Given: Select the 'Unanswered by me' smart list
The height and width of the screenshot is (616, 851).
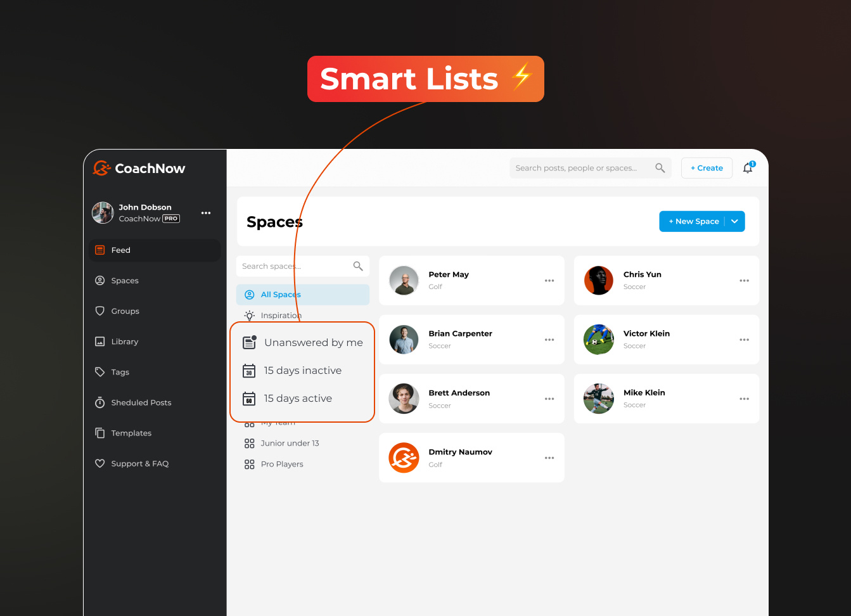Looking at the screenshot, I should tap(313, 342).
